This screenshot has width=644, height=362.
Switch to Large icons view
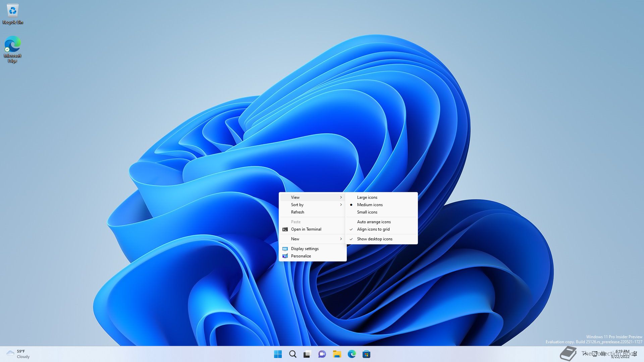382,197
